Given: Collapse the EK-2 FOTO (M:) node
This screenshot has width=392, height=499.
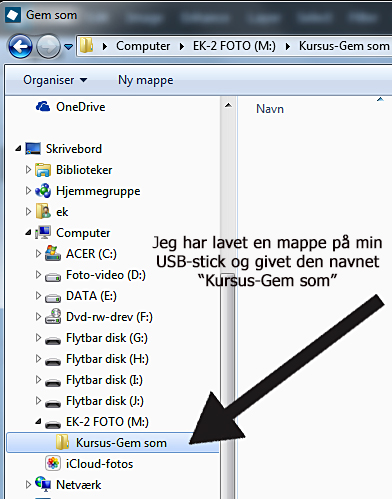Looking at the screenshot, I should coord(38,422).
